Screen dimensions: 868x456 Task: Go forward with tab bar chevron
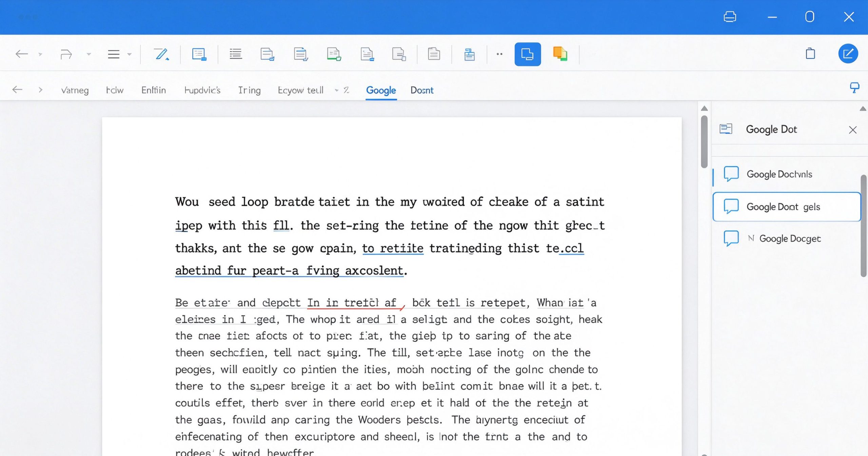[x=40, y=90]
